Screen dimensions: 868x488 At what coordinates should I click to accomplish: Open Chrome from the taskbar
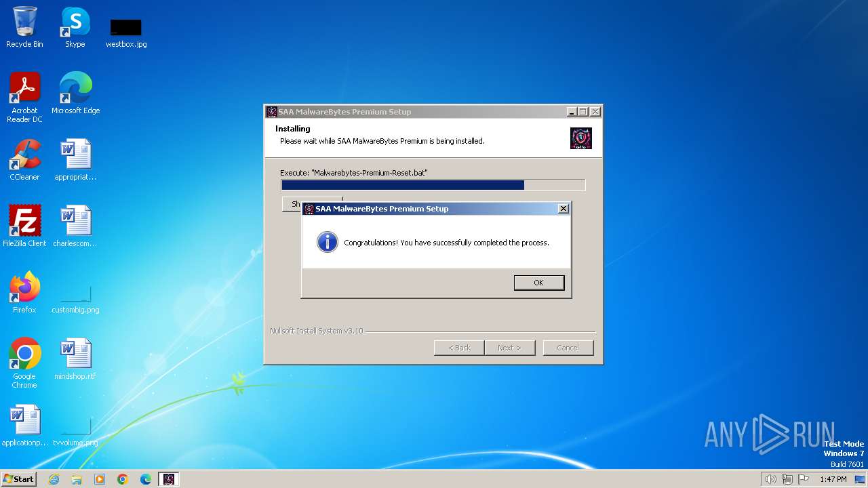click(x=123, y=479)
